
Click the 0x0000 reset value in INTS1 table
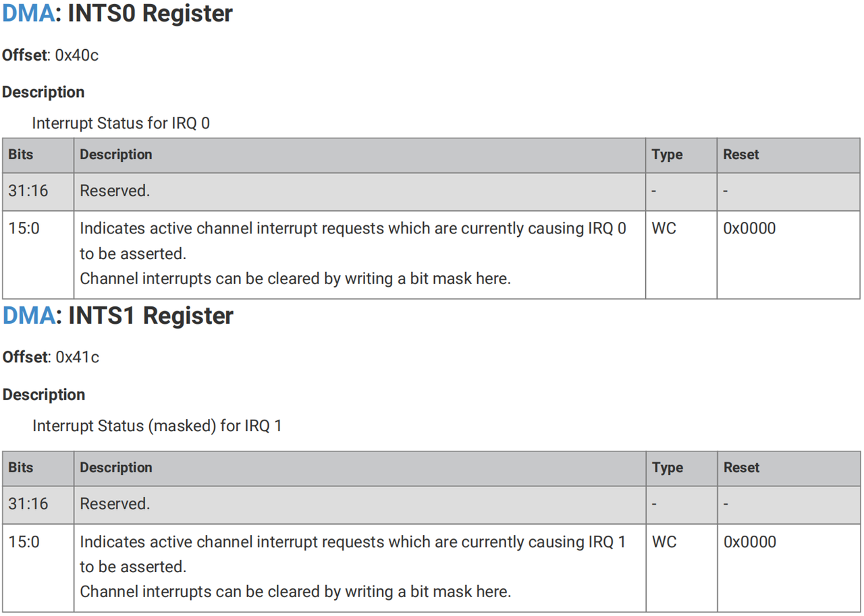pyautogui.click(x=750, y=542)
